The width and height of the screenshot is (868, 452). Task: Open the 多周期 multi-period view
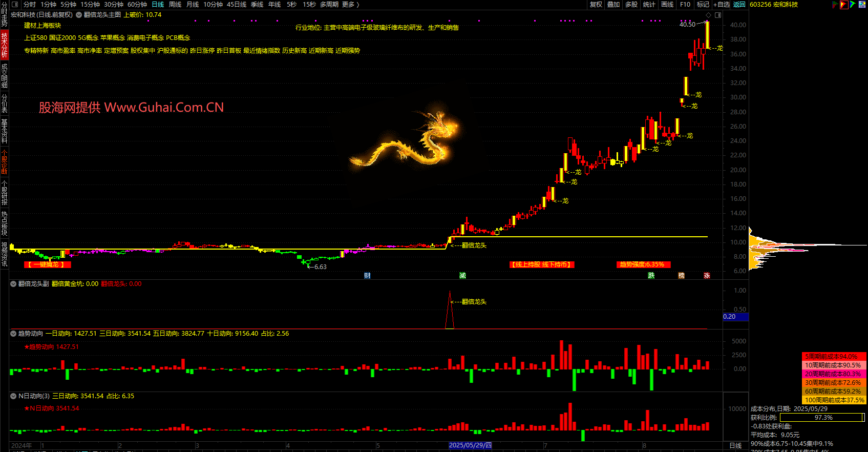[329, 4]
